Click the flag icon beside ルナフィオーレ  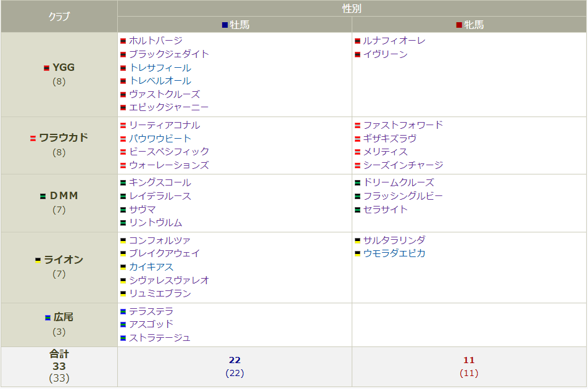[x=357, y=41]
